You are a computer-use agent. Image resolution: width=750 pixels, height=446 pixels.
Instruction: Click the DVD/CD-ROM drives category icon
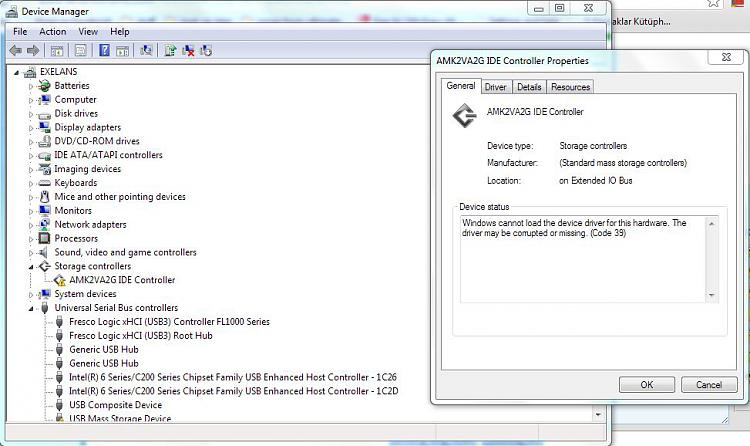tap(44, 141)
